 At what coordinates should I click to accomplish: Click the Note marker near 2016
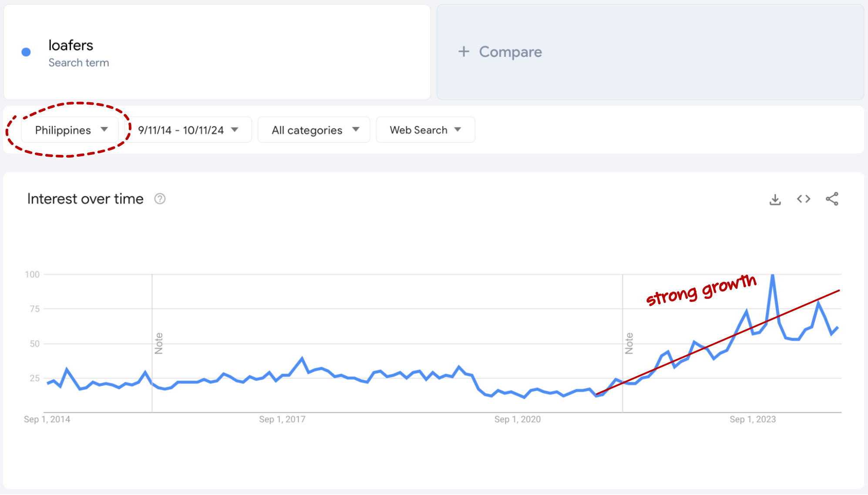159,343
